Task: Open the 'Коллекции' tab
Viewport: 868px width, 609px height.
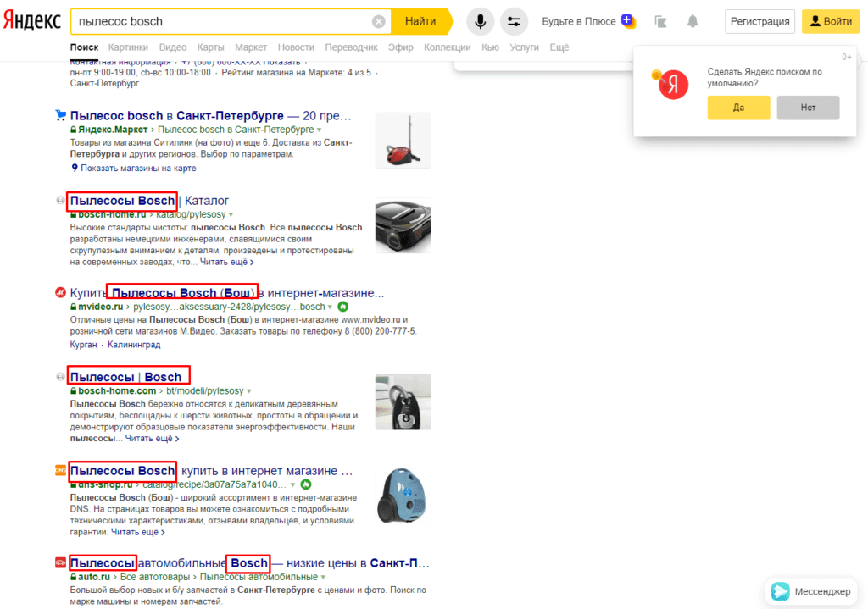Action: [447, 47]
